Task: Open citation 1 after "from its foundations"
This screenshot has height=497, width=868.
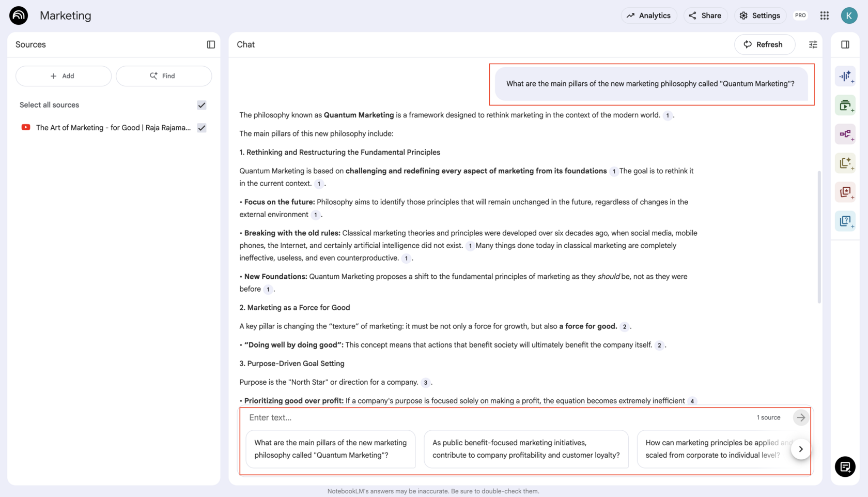Action: (x=614, y=171)
